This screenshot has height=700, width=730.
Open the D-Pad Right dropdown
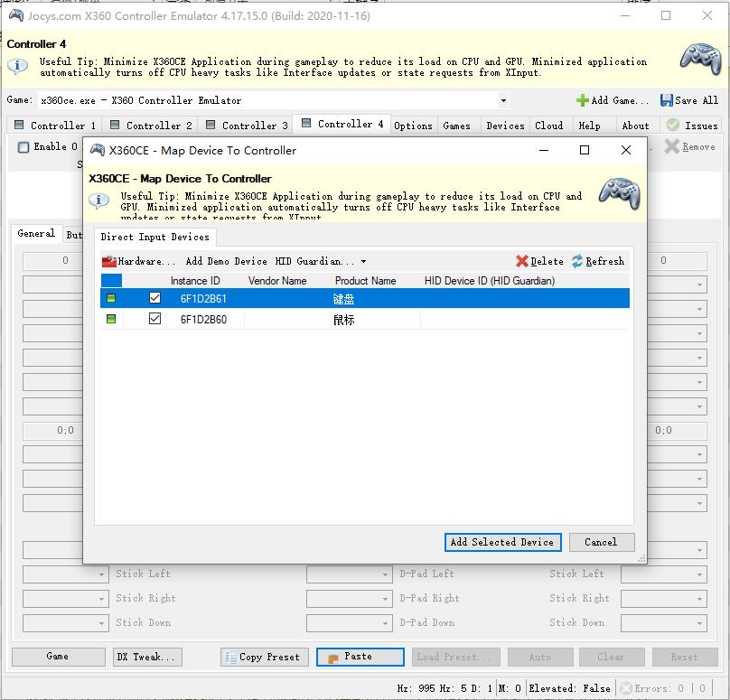pos(385,599)
